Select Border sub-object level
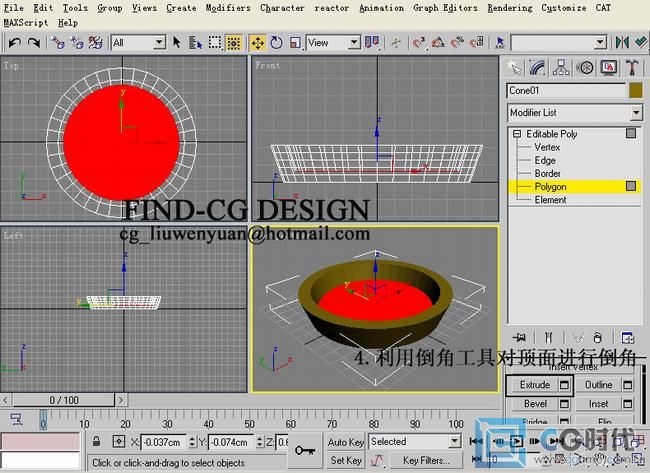The height and width of the screenshot is (473, 650). pyautogui.click(x=547, y=173)
